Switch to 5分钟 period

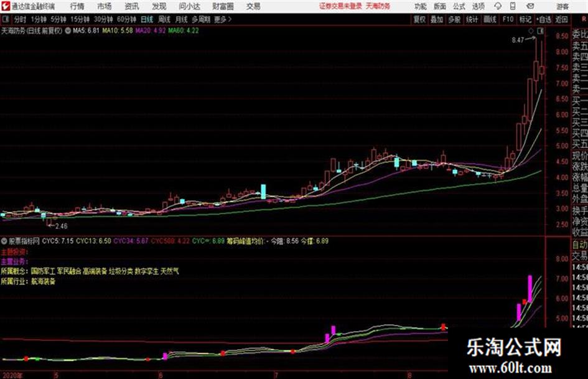click(58, 19)
